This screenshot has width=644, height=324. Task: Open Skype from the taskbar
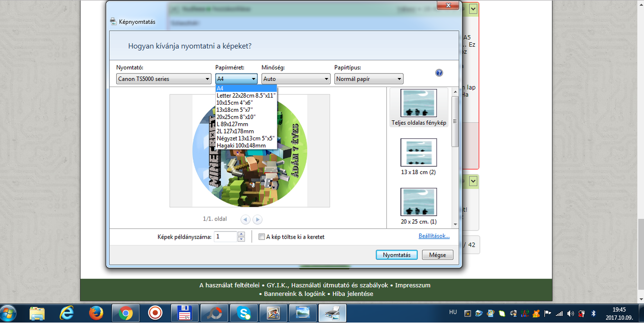245,313
